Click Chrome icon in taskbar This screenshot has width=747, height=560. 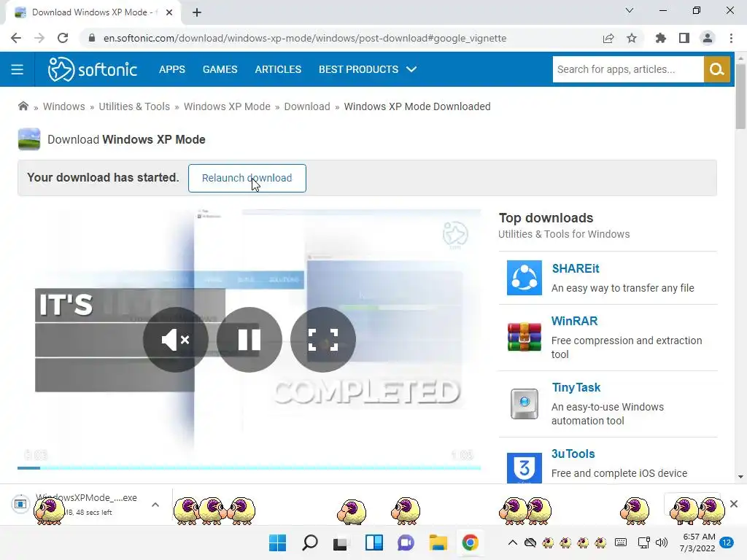coord(471,542)
